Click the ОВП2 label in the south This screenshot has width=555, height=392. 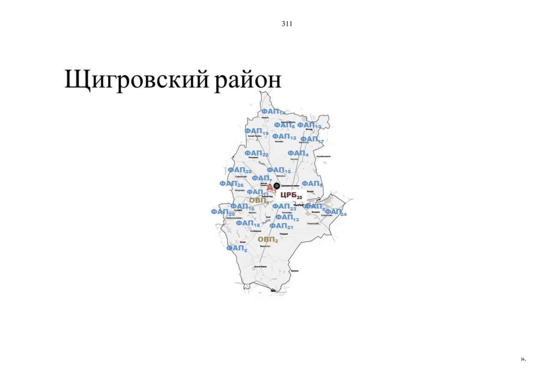(x=267, y=239)
